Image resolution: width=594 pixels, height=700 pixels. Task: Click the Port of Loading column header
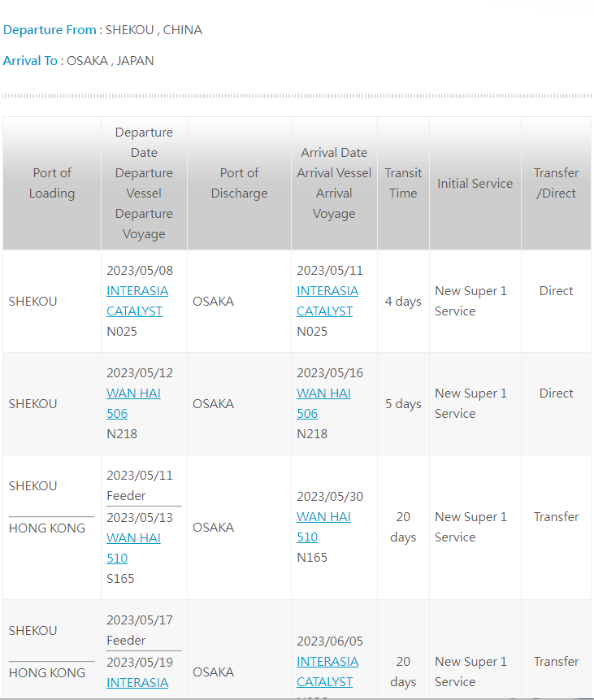pos(52,183)
